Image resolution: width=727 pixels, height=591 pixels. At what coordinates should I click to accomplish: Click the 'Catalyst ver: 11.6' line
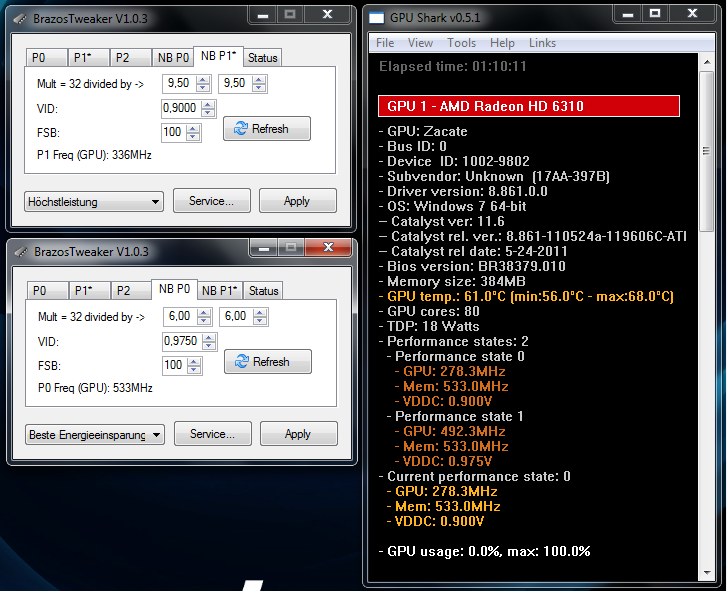(441, 221)
